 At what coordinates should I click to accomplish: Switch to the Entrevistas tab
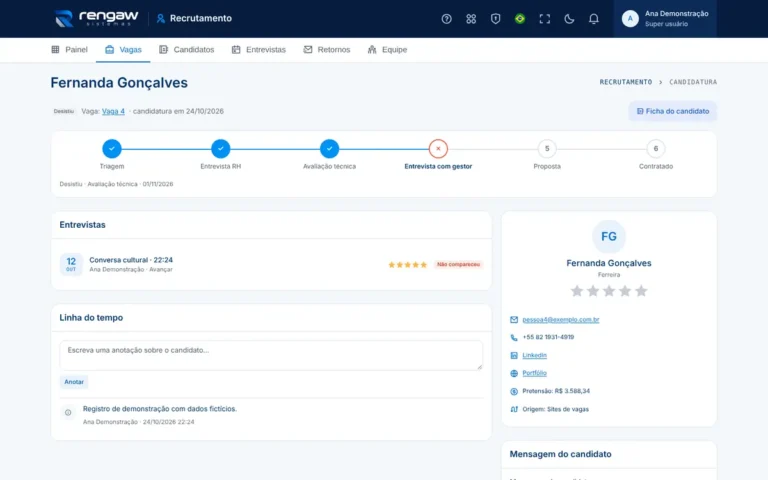[259, 49]
